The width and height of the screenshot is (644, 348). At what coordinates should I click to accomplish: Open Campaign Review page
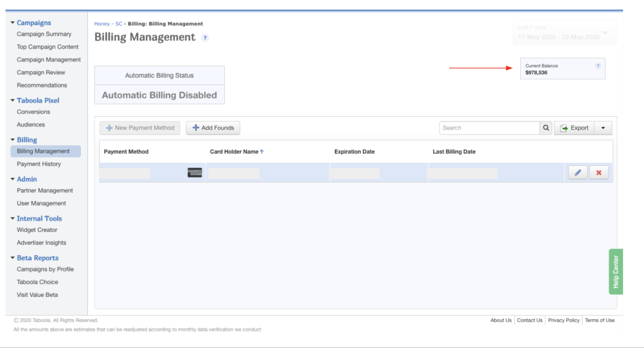click(x=41, y=72)
